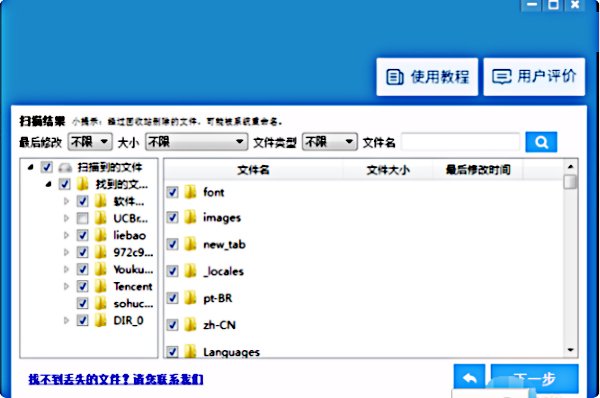Select the Tencent folder icon in tree

[x=100, y=286]
